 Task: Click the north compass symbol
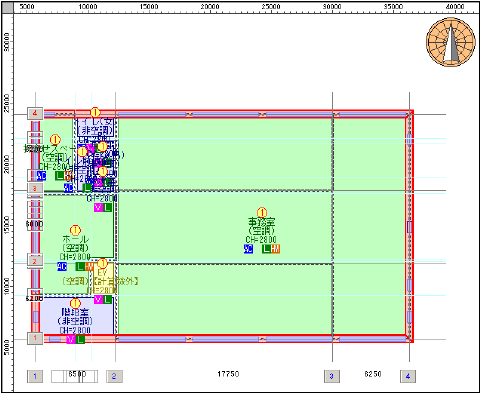coord(451,42)
